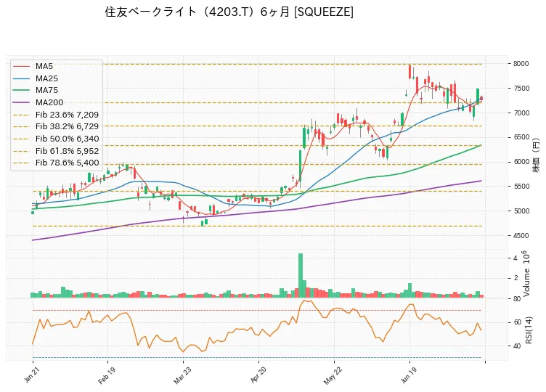This screenshot has height=392, width=546.
Task: Click the tallest green volume bar
Action: tap(301, 275)
